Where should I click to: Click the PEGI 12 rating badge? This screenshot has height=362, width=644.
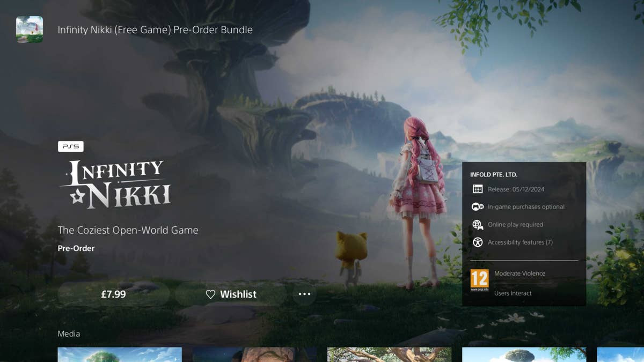click(x=479, y=280)
